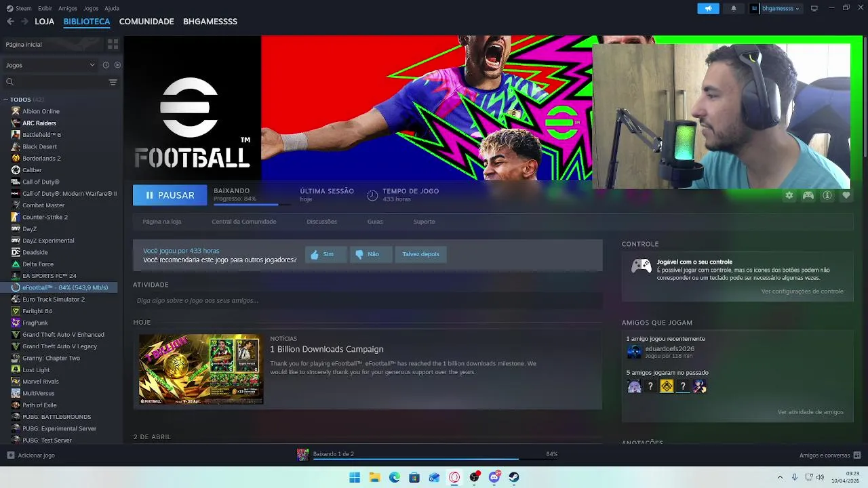The height and width of the screenshot is (488, 868).
Task: Select Albion Online in library
Action: 41,111
